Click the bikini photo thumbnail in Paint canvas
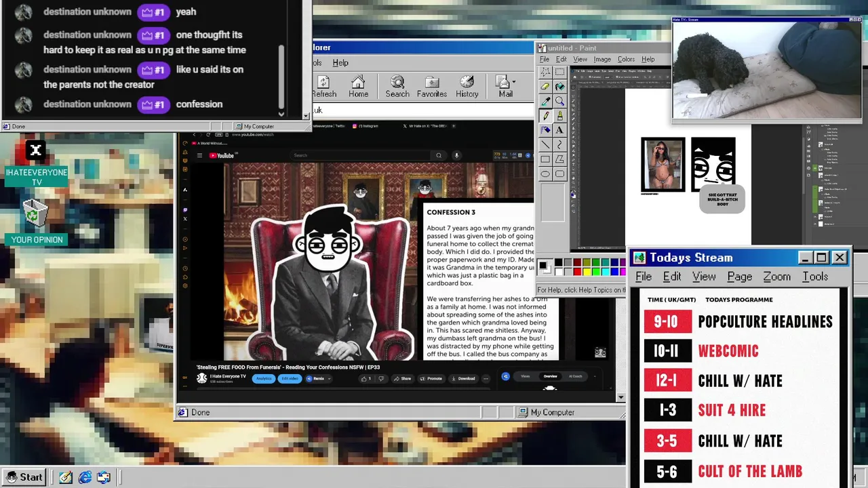 [x=663, y=165]
